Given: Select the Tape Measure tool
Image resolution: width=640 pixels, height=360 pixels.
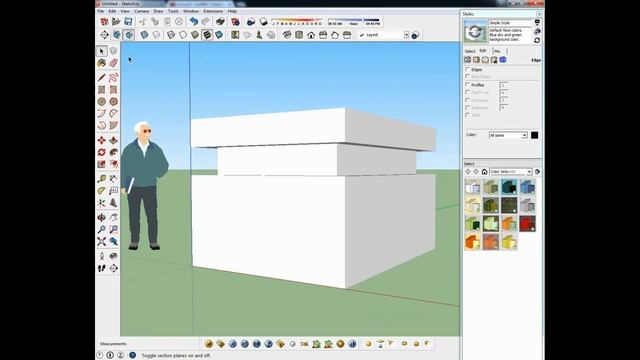Looking at the screenshot, I should coord(102,178).
